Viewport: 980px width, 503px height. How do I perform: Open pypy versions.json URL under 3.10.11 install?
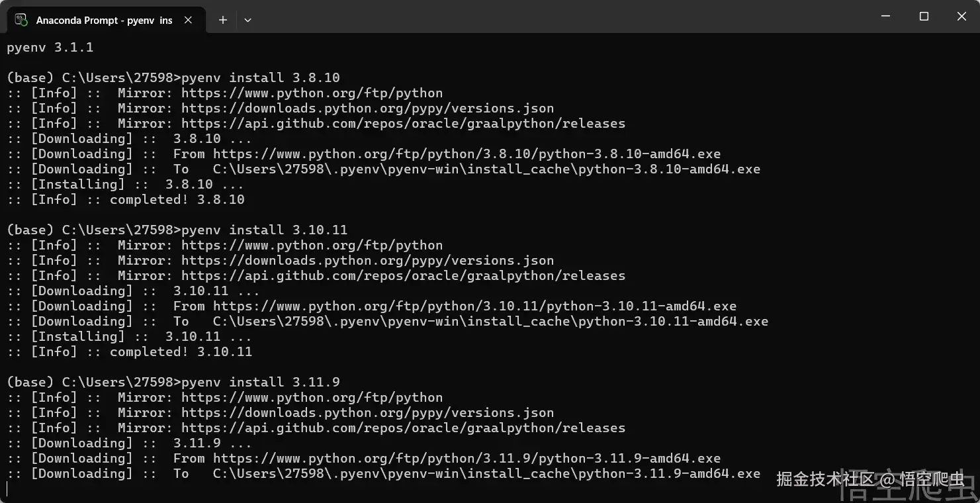click(x=367, y=260)
